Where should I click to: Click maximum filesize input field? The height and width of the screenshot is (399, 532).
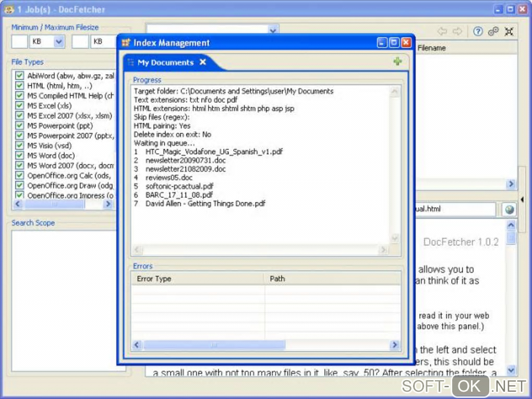(80, 41)
